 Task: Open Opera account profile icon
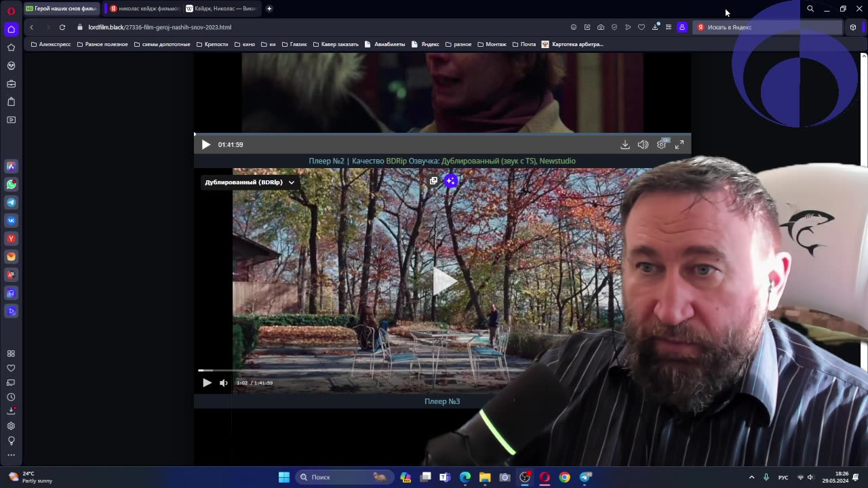click(x=682, y=27)
